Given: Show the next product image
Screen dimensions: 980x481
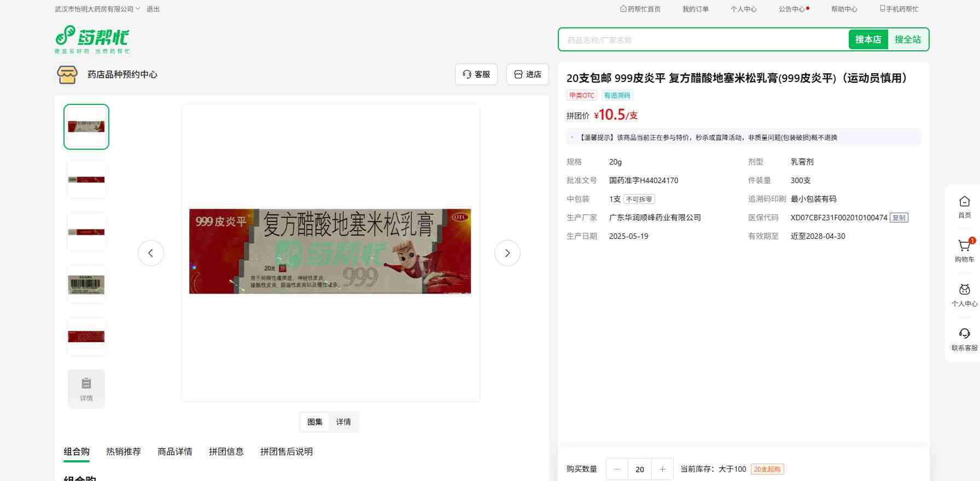Looking at the screenshot, I should pyautogui.click(x=507, y=253).
